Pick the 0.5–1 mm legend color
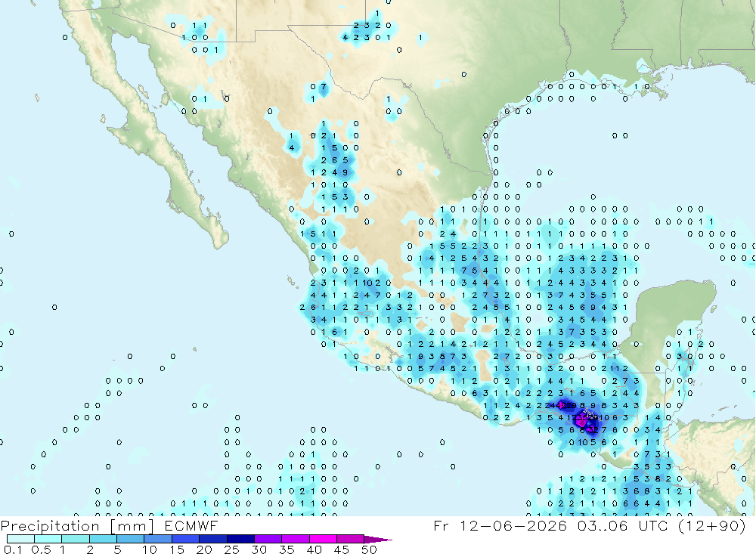756x554 pixels. coord(48,539)
